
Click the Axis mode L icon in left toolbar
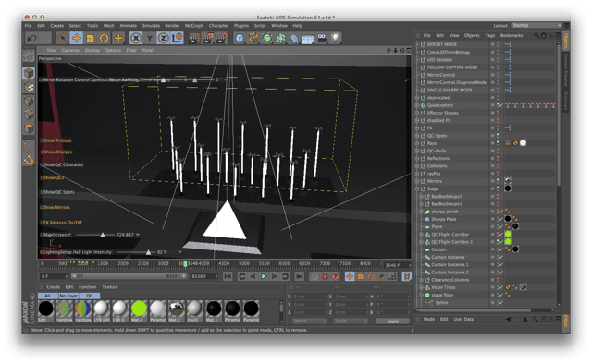[29, 146]
